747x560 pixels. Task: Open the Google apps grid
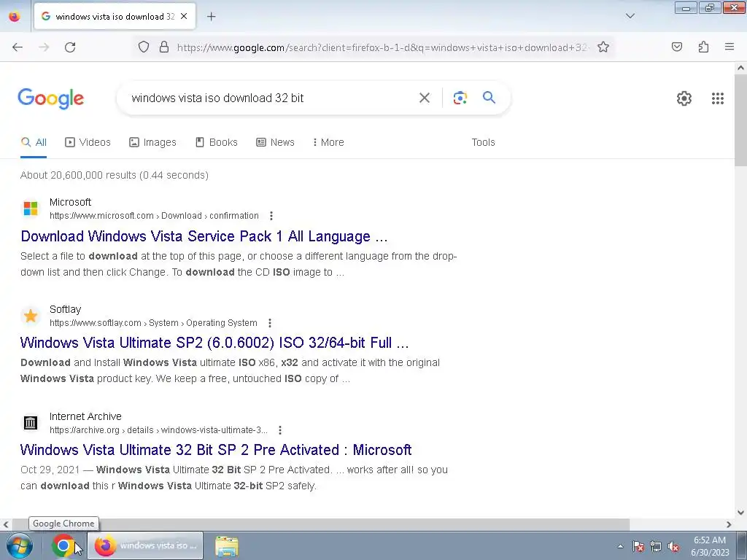[718, 98]
